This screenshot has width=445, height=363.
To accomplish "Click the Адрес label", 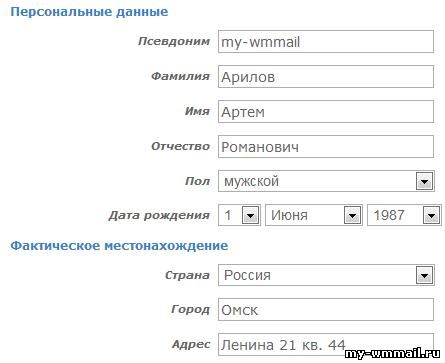I will click(191, 344).
